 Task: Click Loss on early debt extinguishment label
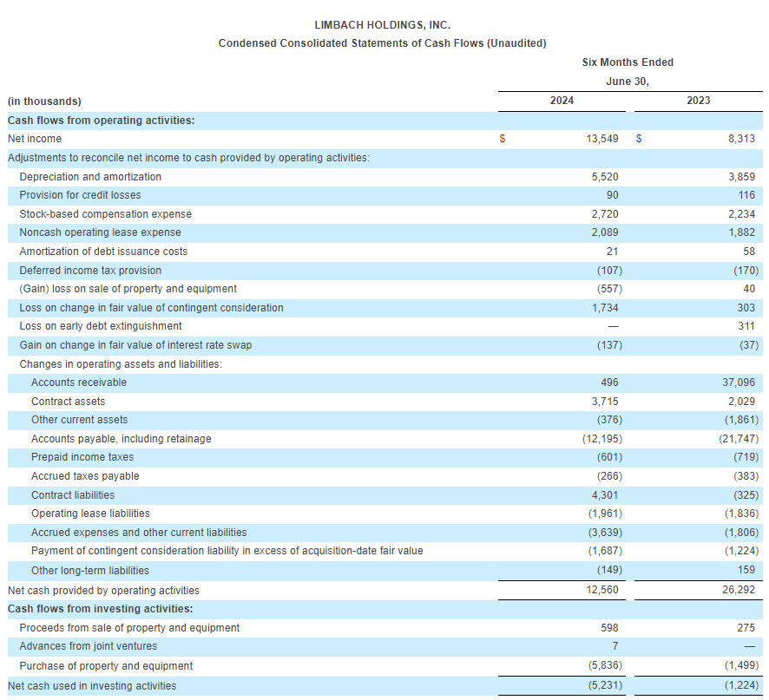click(x=101, y=326)
